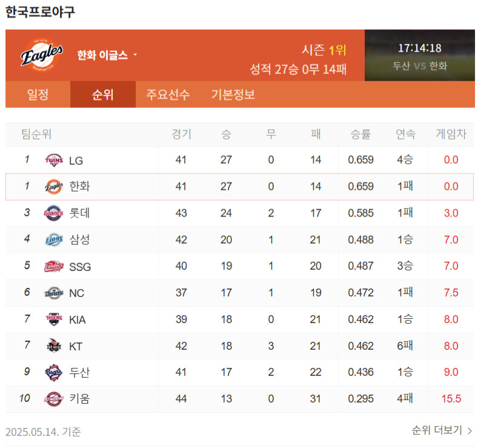Screen dimensions: 478x448
Task: Click the LG team name
Action: (76, 161)
